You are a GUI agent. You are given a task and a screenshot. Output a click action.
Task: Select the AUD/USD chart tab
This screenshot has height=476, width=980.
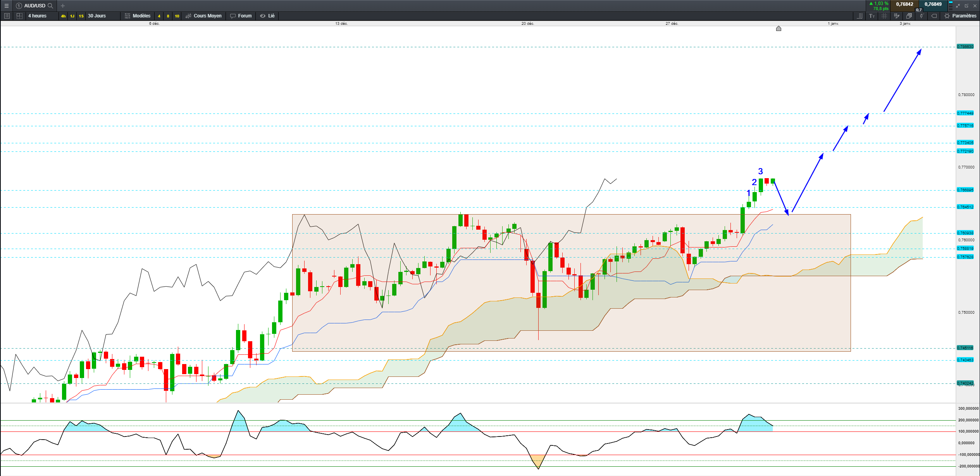34,6
